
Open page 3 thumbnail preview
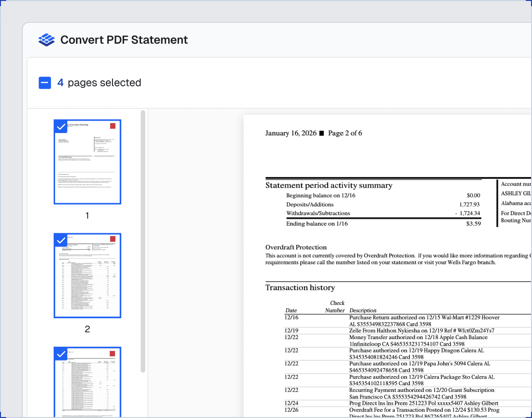click(87, 382)
